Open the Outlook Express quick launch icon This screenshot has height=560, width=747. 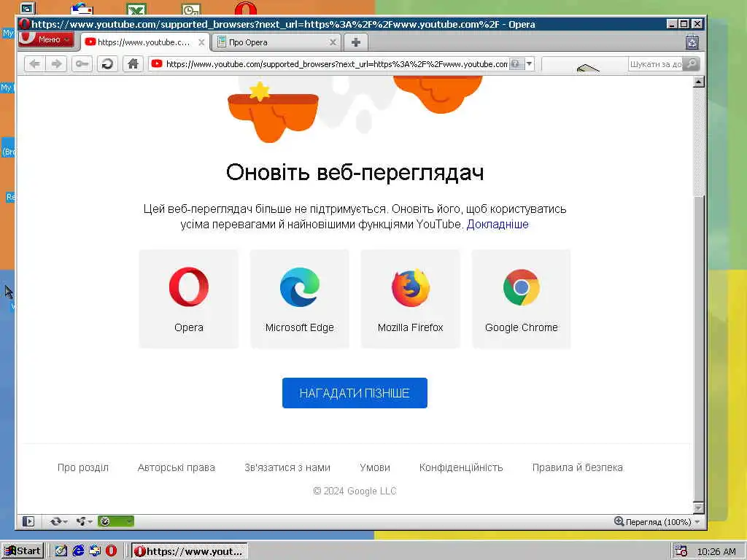pos(95,551)
